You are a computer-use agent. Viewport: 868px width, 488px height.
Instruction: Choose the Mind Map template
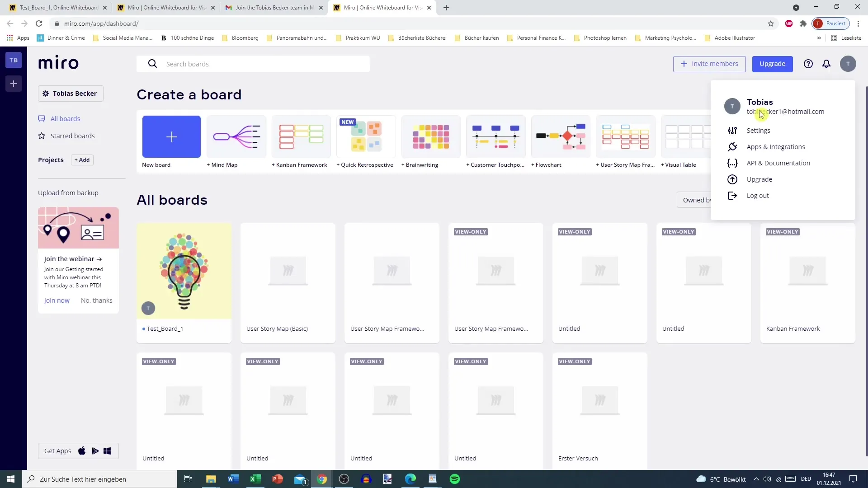pos(236,136)
